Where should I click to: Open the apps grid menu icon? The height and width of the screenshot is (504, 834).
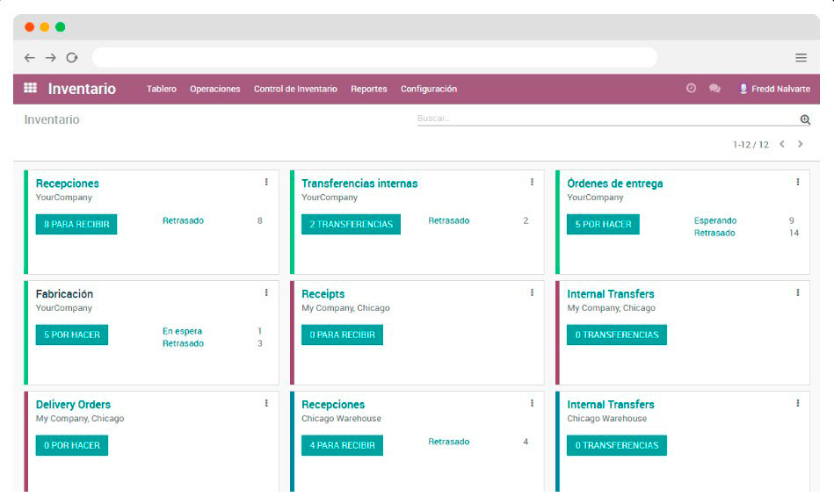pos(30,89)
